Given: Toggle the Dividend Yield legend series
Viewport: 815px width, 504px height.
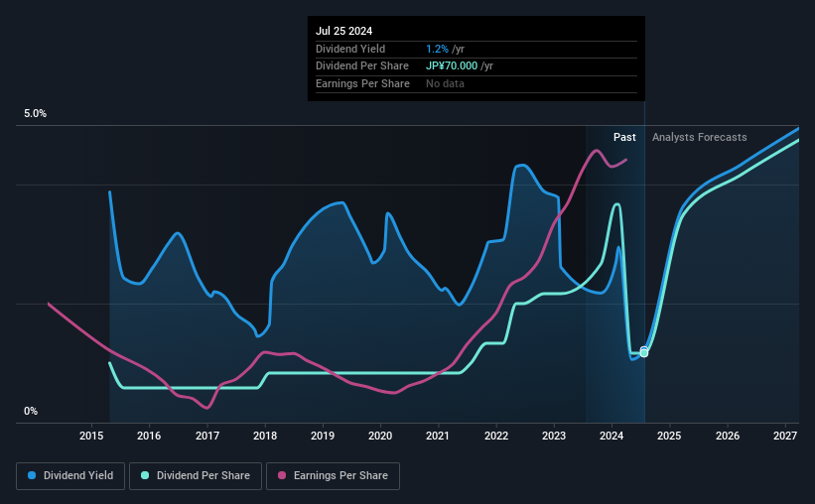Looking at the screenshot, I should pos(71,476).
